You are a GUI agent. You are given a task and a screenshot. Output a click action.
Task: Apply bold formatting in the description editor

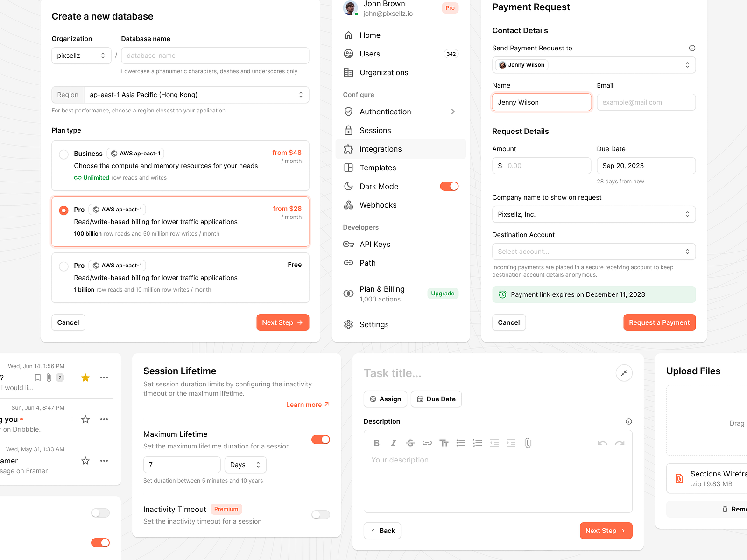pyautogui.click(x=377, y=443)
